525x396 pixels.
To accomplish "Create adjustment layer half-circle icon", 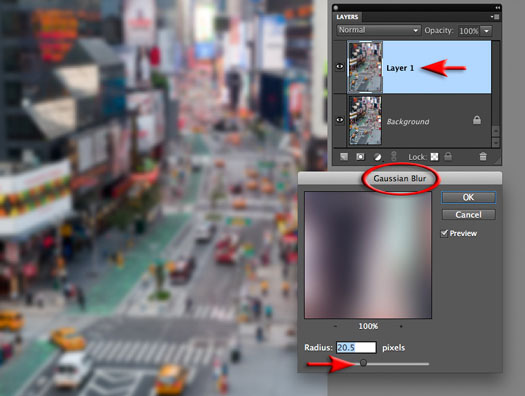I will pos(377,157).
